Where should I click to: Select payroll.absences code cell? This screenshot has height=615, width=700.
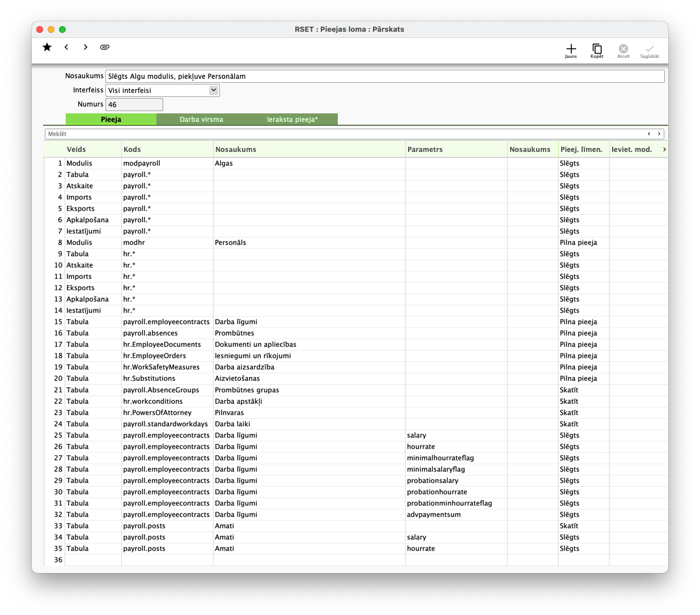coord(167,333)
